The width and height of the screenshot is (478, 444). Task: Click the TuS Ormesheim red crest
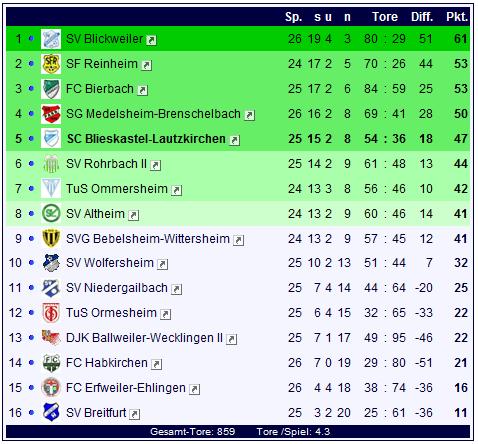[x=51, y=313]
